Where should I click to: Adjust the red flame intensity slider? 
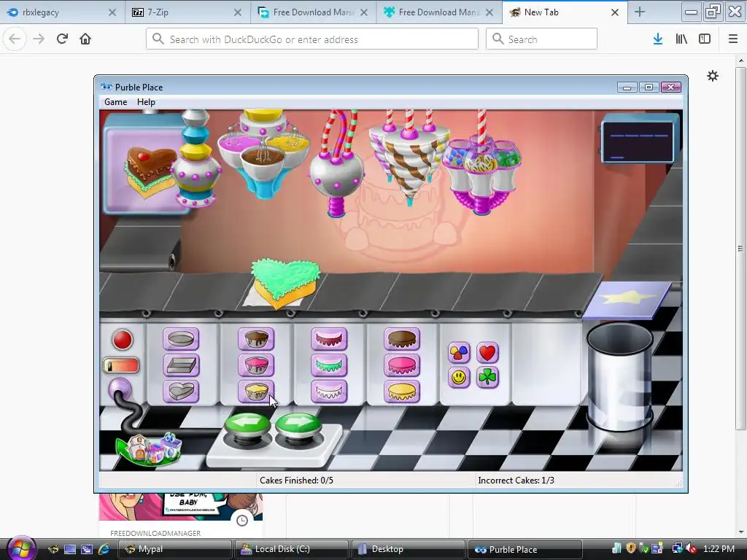[x=121, y=366]
